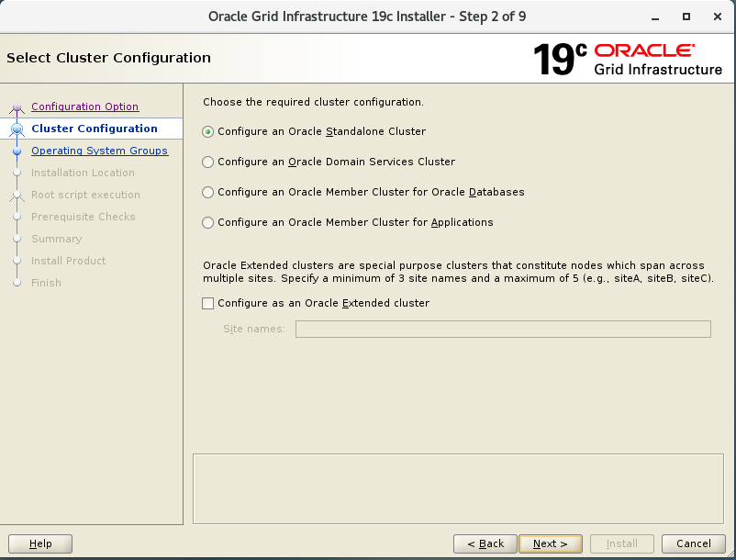Open the Configuration Option page link
The width and height of the screenshot is (736, 560).
(84, 106)
